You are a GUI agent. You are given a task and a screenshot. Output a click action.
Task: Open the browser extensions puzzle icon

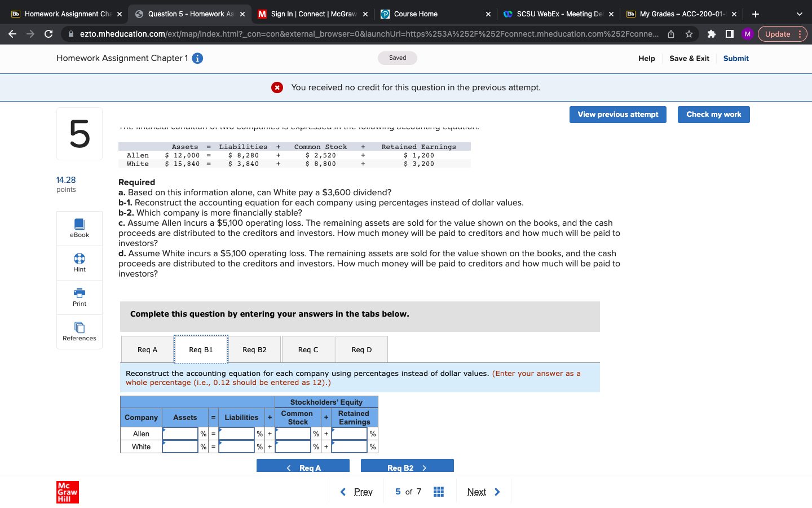click(x=712, y=34)
